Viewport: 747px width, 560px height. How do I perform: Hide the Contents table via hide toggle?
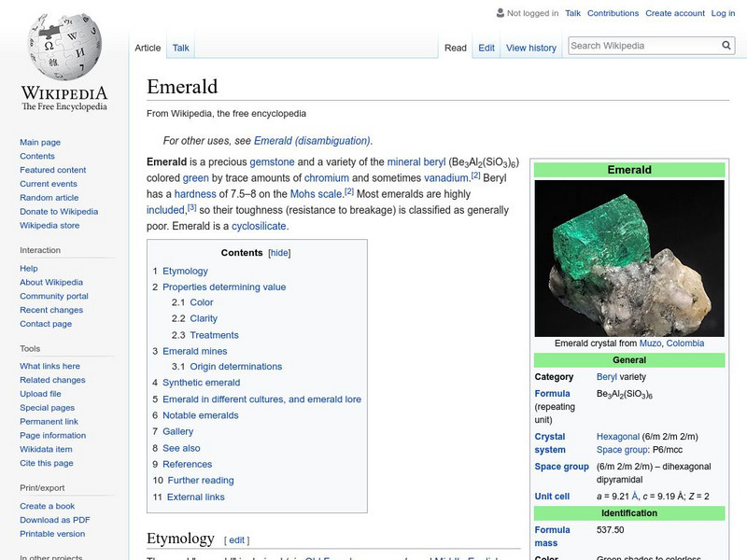pyautogui.click(x=279, y=253)
